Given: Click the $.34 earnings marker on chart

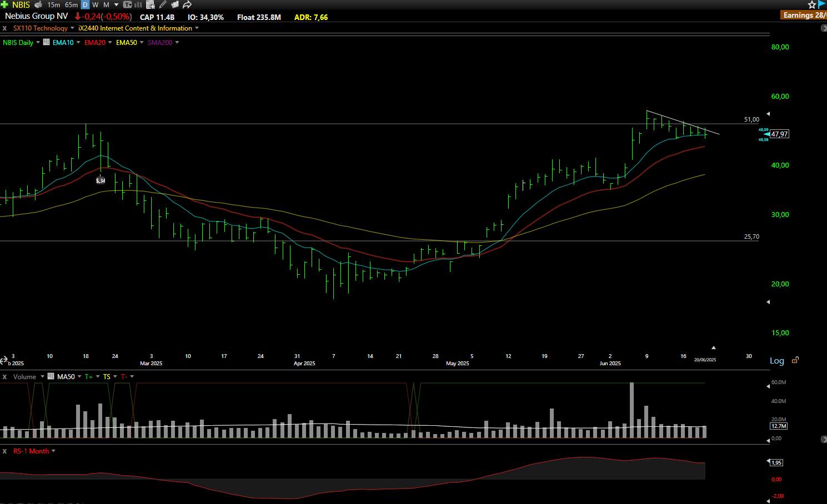Looking at the screenshot, I should click(x=101, y=180).
